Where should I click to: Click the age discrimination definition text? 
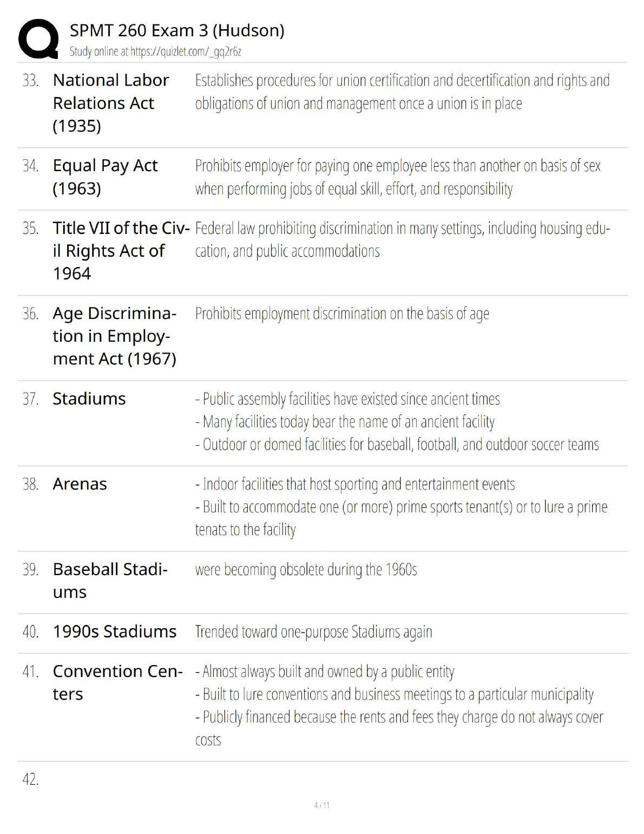pos(342,314)
